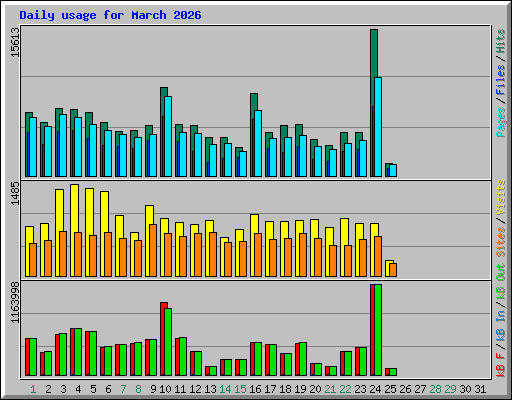Image resolution: width=512 pixels, height=400 pixels.
Task: Click the kB Out legend label
Action: (x=501, y=282)
